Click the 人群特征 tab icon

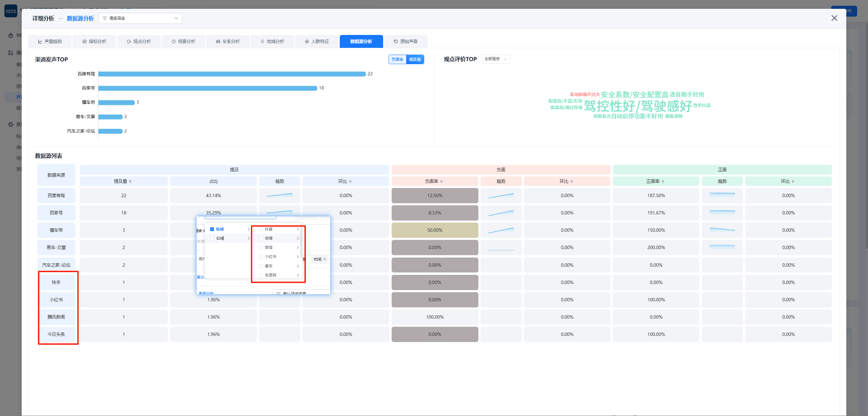coord(307,42)
